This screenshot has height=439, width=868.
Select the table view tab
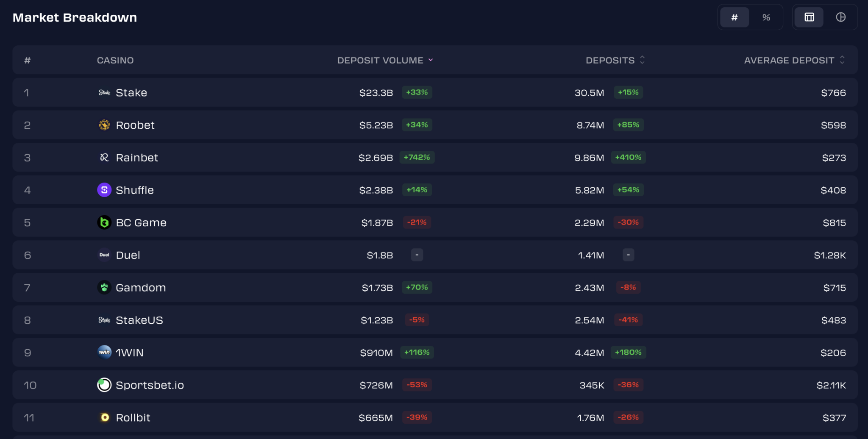[x=809, y=17]
